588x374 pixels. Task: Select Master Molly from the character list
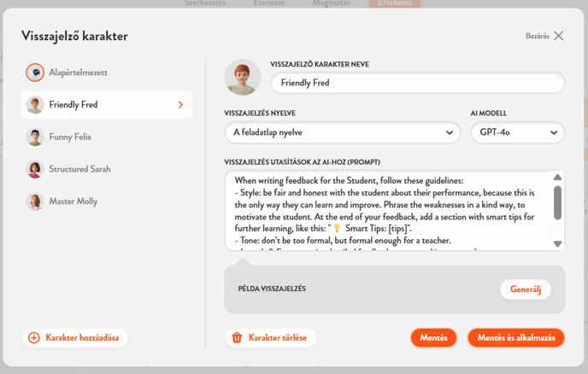pyautogui.click(x=73, y=202)
